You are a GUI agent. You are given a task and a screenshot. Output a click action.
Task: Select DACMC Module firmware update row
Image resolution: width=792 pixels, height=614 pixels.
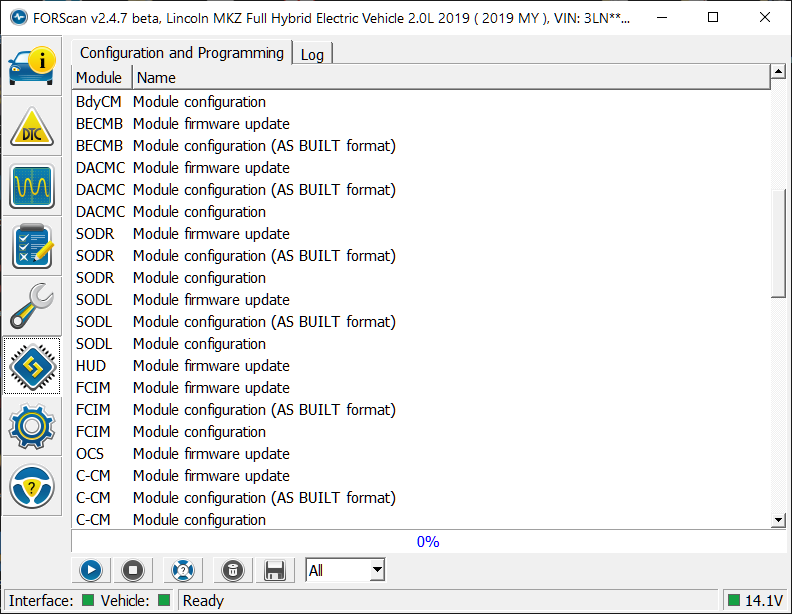click(x=421, y=168)
